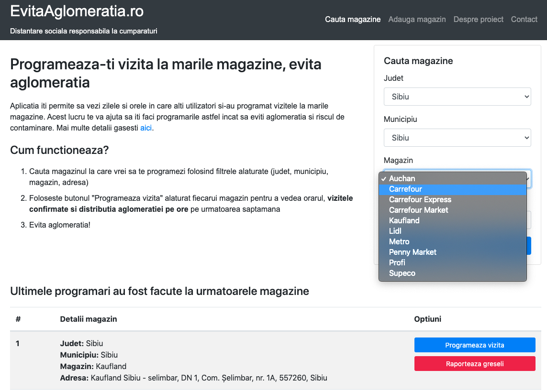Screen dimensions: 547x392
Task: Click the 'Evita aglomeratia!' list item
Action: pos(60,225)
